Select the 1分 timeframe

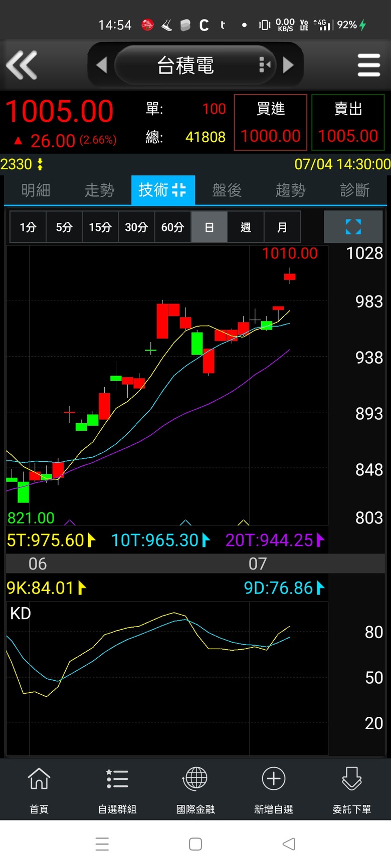click(28, 227)
